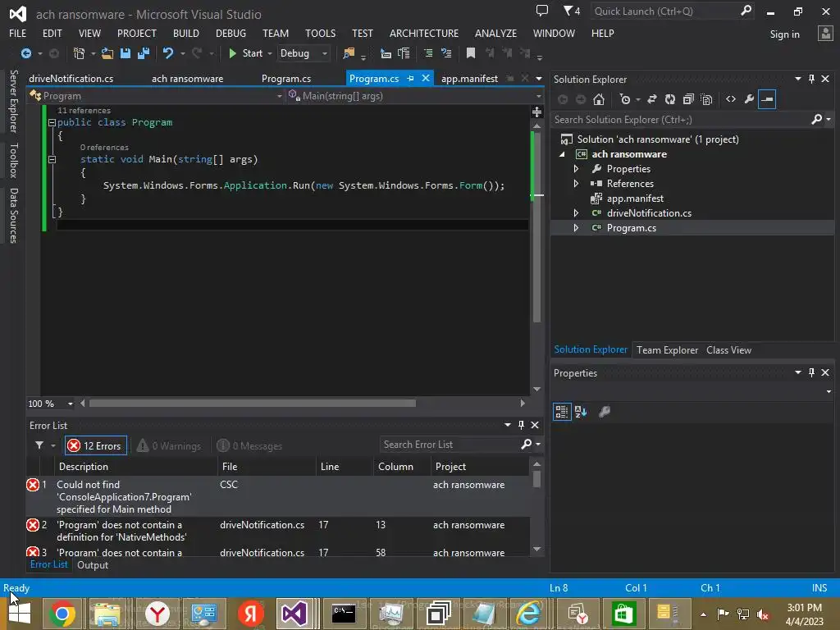Open the vertical Toolbox side tab
Screen dimensions: 840x630
(x=13, y=160)
